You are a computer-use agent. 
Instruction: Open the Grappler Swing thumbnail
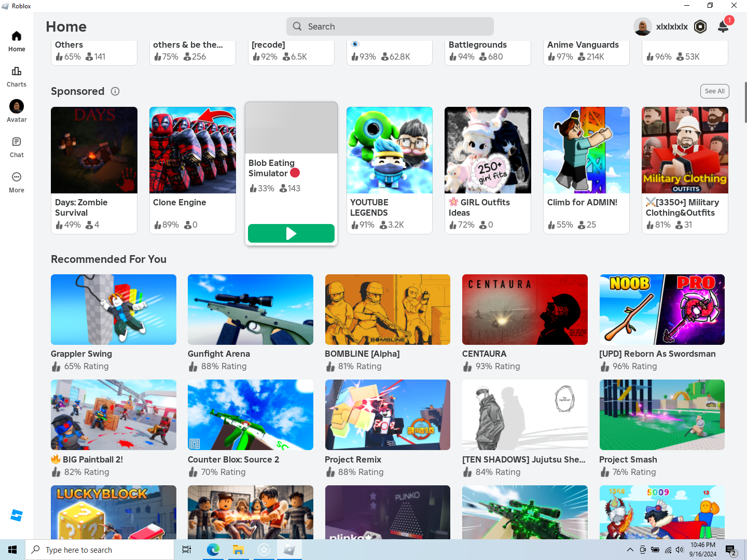[114, 310]
